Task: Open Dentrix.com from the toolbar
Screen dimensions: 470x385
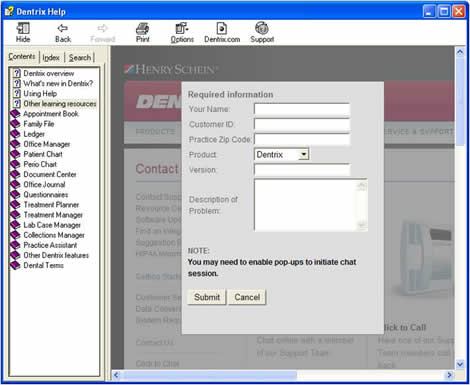Action: click(222, 33)
